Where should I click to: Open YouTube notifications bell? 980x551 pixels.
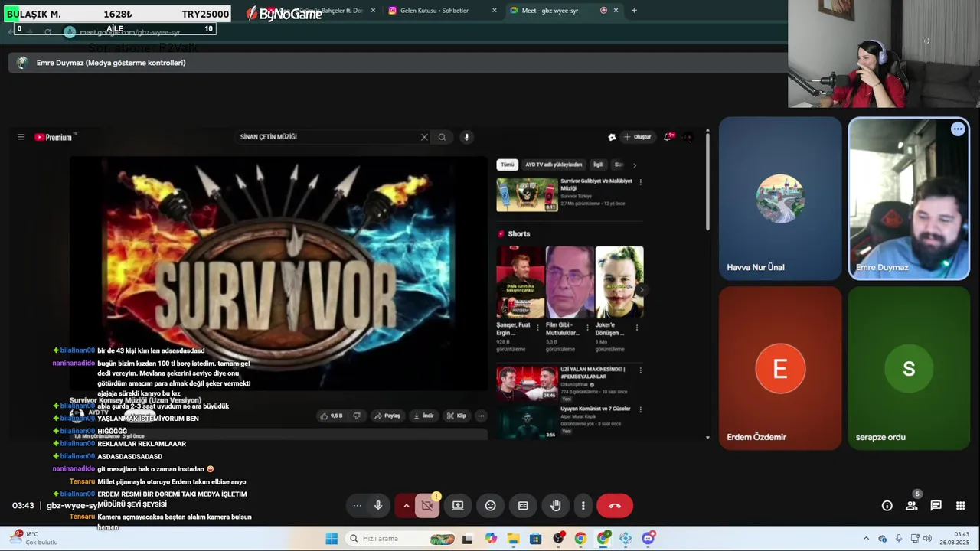coord(668,137)
